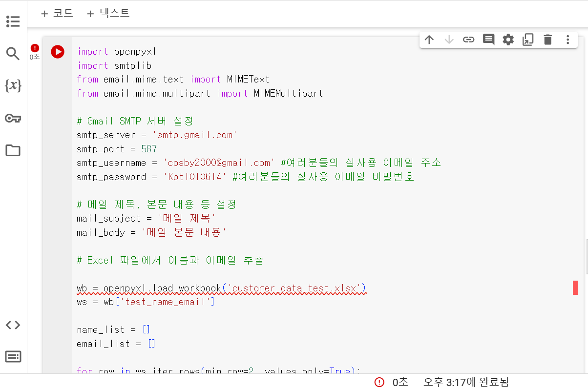
Task: Open the terminal panel icon
Action: (x=13, y=357)
